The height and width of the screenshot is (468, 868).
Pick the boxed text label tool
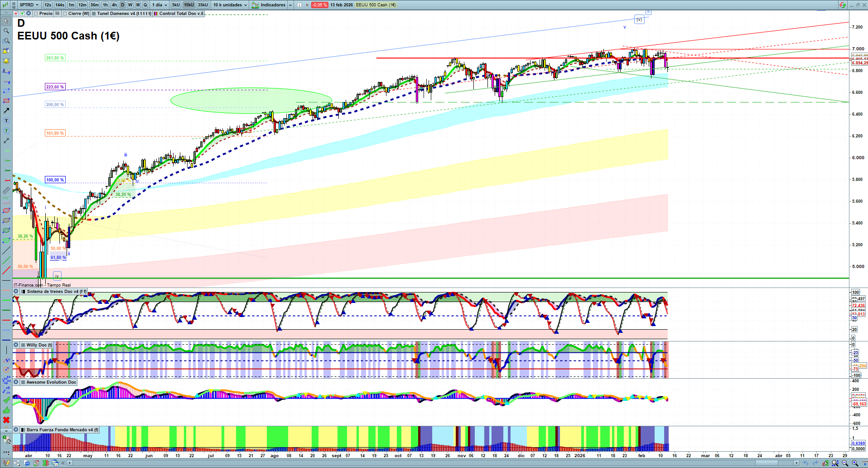tap(6, 121)
